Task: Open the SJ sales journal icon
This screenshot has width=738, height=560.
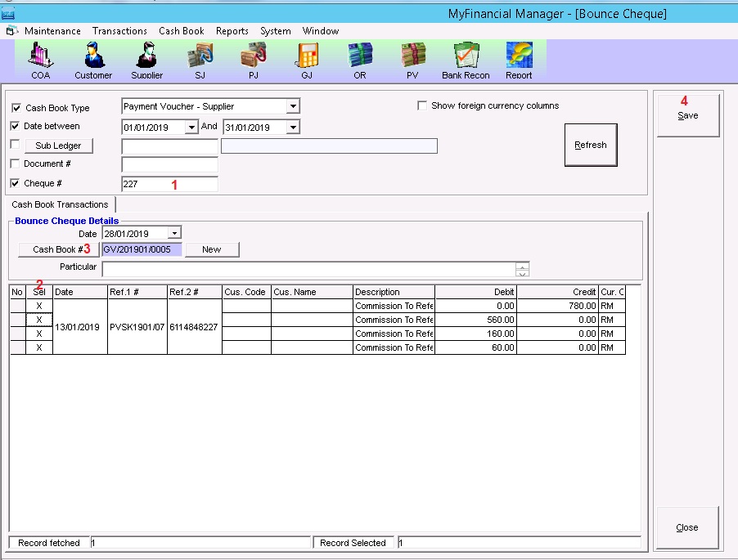Action: click(200, 60)
